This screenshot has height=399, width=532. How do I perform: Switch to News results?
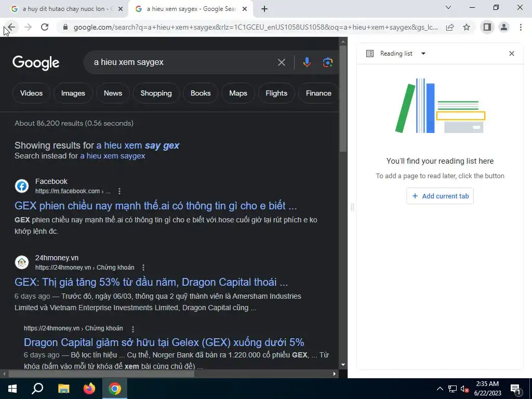point(113,94)
